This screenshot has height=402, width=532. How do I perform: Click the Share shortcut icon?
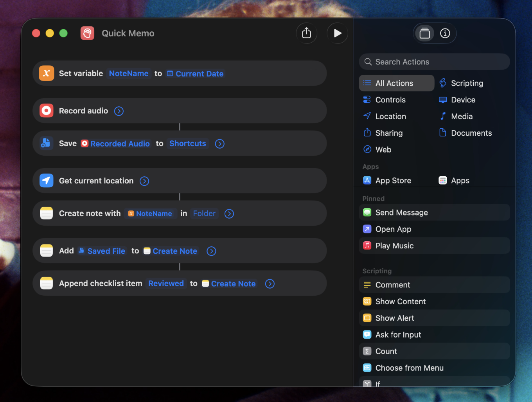coord(307,33)
